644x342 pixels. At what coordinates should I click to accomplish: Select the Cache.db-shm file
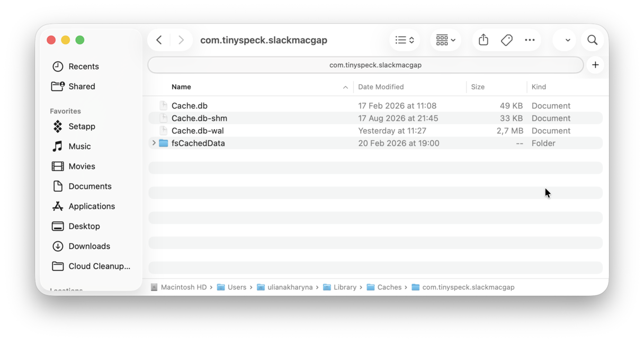point(375,118)
